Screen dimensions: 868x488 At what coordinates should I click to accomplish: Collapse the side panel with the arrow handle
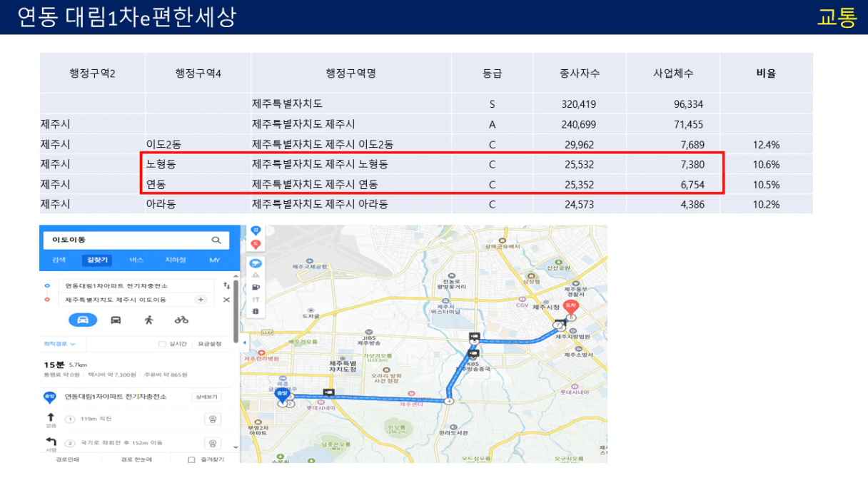tap(244, 343)
